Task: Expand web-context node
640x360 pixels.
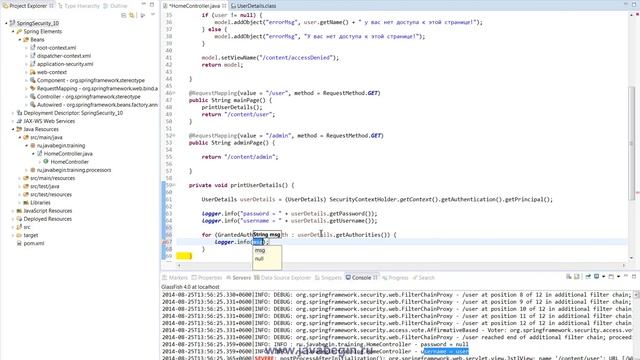Action: click(x=27, y=72)
